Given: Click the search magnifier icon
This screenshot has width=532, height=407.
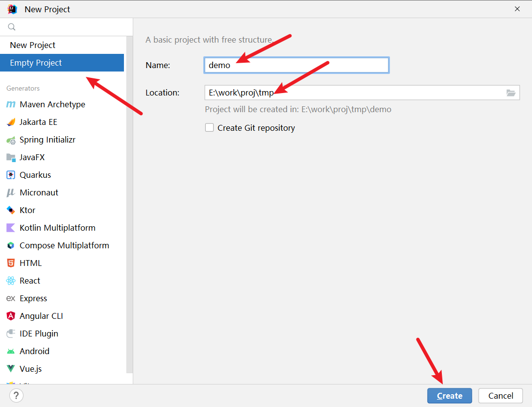Looking at the screenshot, I should [x=12, y=27].
